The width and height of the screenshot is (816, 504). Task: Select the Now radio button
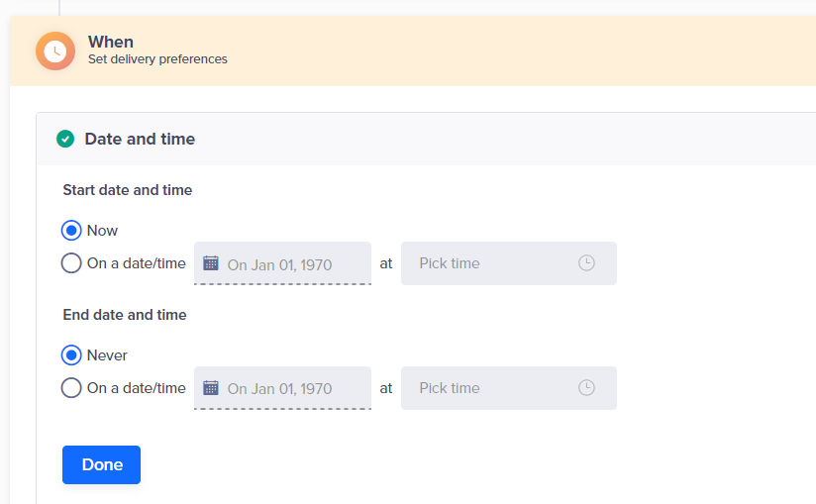71,231
